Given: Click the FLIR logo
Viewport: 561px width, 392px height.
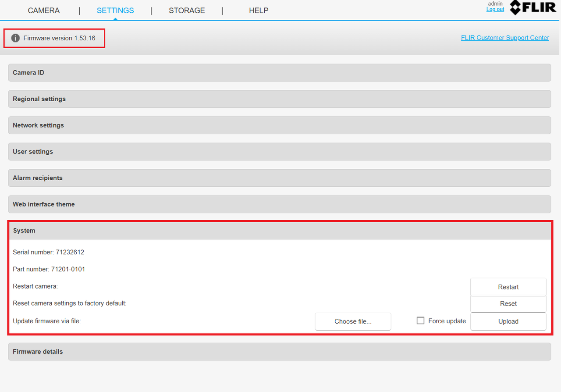Looking at the screenshot, I should click(x=533, y=7).
